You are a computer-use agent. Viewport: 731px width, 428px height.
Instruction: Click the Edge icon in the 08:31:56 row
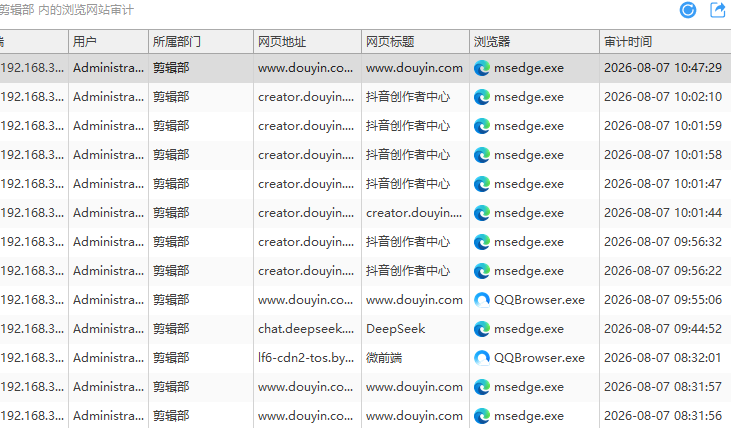[482, 415]
